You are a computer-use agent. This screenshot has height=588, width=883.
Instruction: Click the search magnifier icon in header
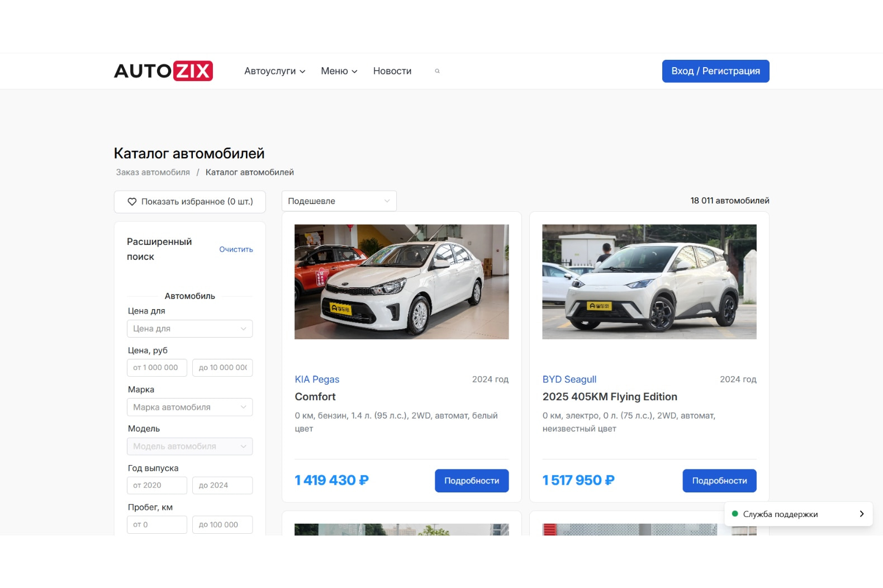coord(437,71)
